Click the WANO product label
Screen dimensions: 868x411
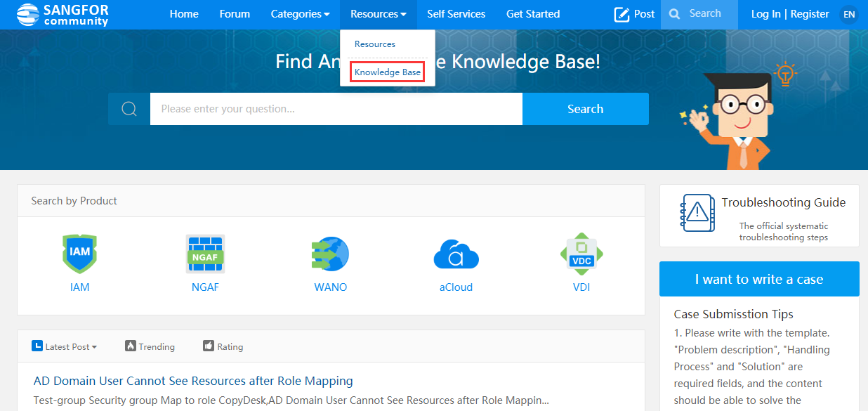click(x=330, y=287)
